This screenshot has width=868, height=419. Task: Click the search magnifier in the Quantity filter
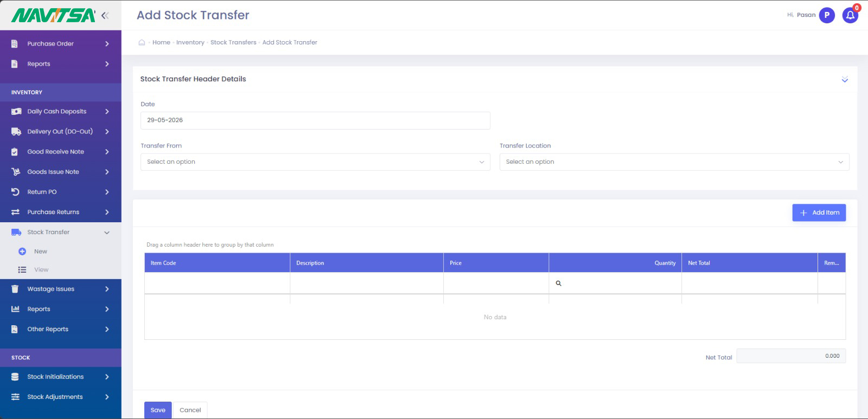(x=558, y=283)
